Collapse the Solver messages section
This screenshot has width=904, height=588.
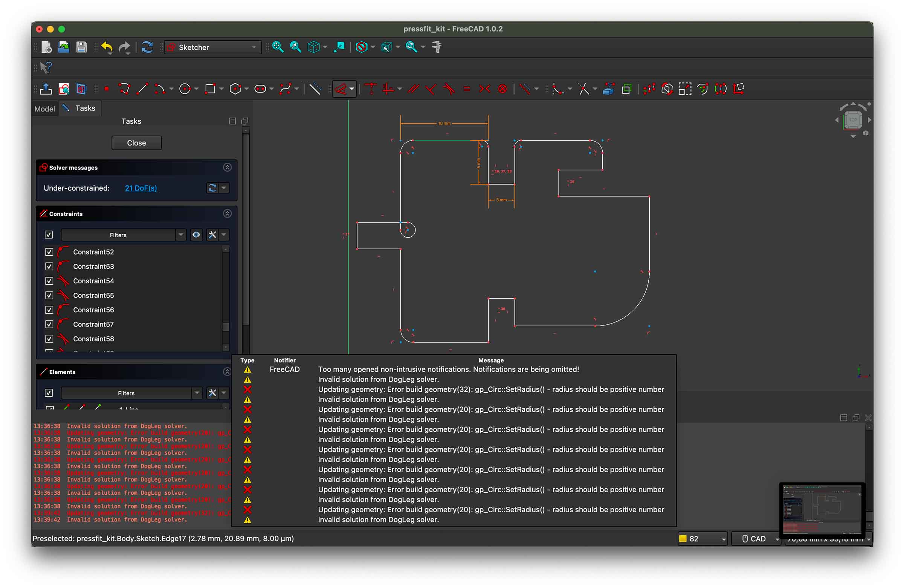[x=227, y=168]
